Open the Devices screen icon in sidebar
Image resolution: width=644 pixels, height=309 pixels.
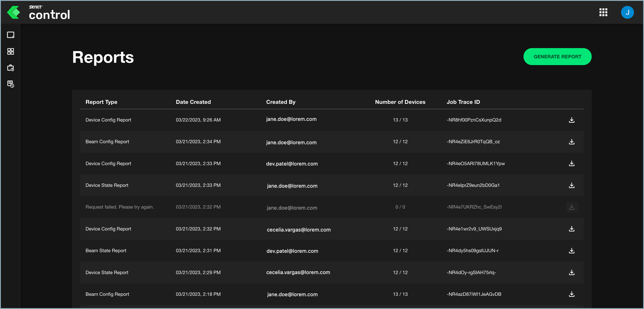10,35
